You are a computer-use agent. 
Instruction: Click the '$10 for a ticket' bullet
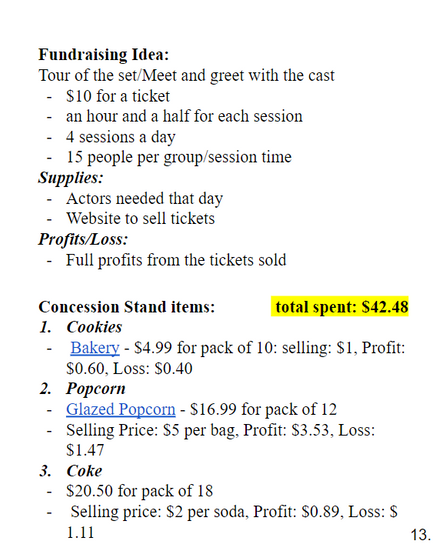pyautogui.click(x=118, y=96)
